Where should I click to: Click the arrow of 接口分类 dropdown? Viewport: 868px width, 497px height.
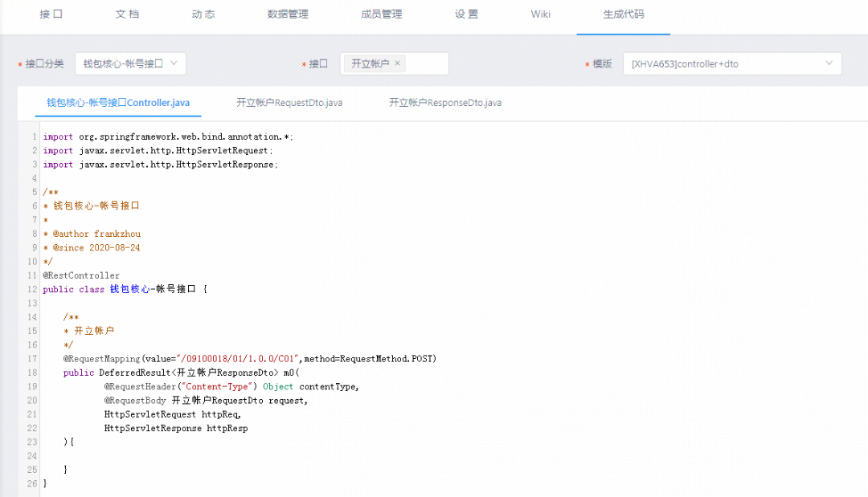(x=174, y=63)
